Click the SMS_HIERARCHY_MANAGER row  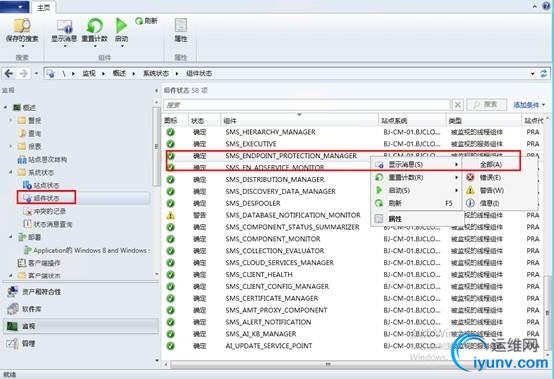(x=354, y=132)
